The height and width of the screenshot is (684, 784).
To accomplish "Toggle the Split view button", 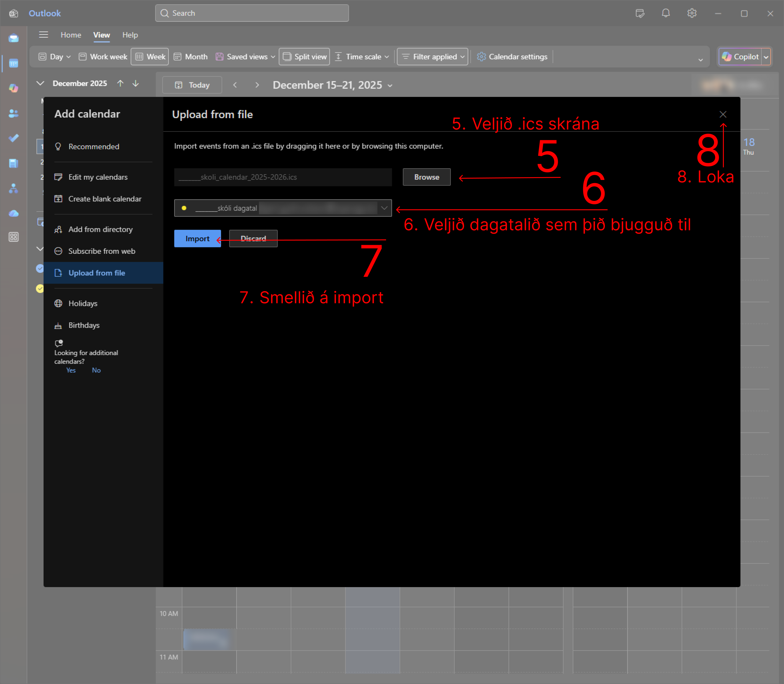I will (x=304, y=57).
